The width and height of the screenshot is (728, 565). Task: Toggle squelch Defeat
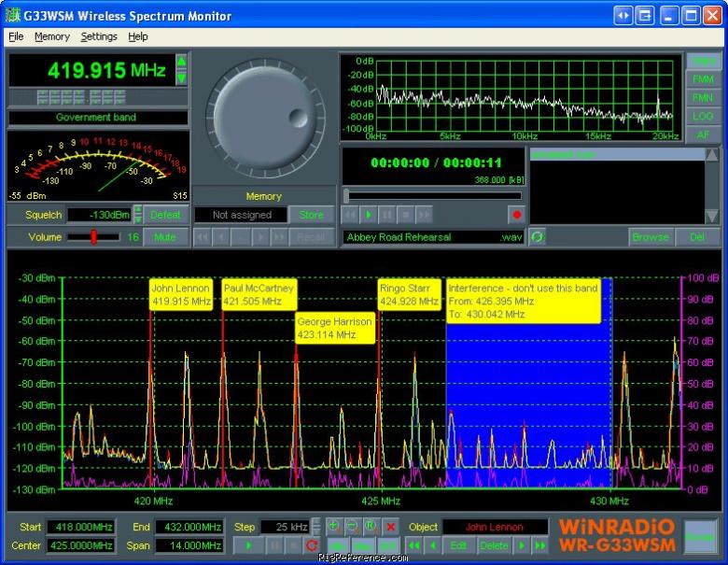coord(165,215)
